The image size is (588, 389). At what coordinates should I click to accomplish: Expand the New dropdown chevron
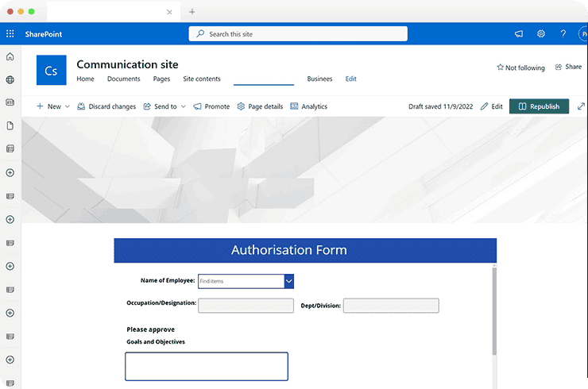coord(67,106)
